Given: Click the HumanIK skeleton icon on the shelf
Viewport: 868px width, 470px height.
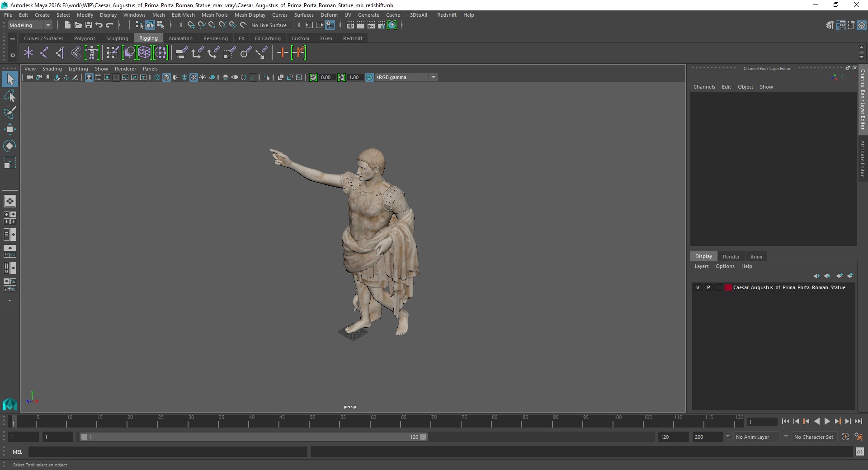Looking at the screenshot, I should pyautogui.click(x=92, y=53).
